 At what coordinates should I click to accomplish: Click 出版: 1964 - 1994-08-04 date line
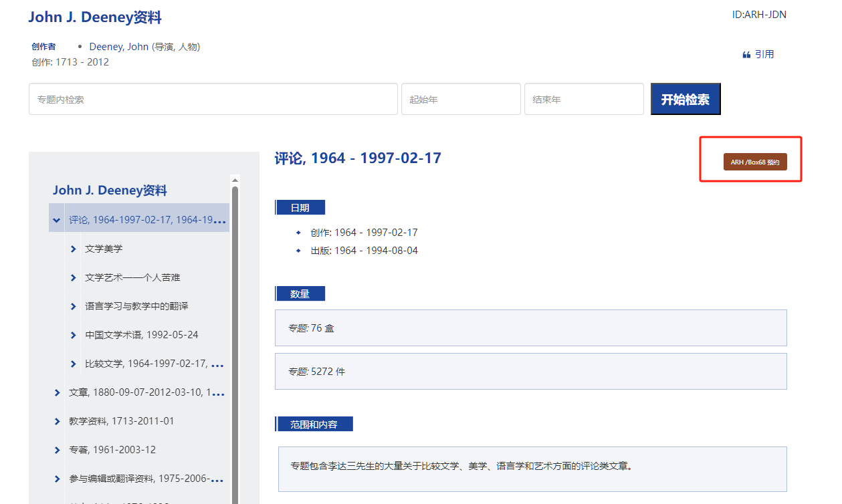pos(364,251)
